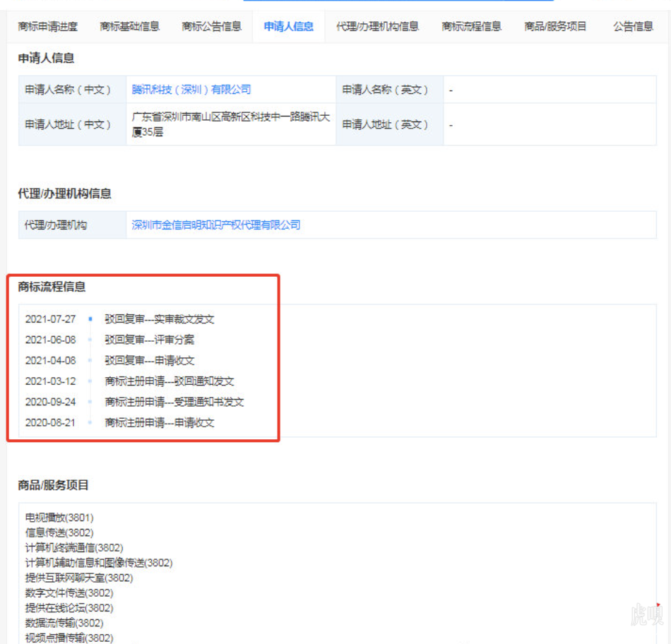The width and height of the screenshot is (671, 644).
Task: Select the 商标公告信息 tab
Action: point(212,27)
